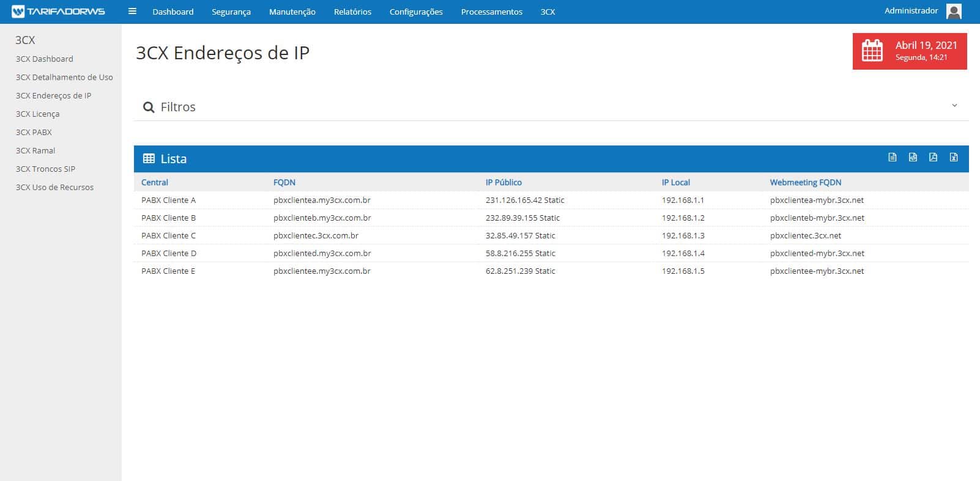Click public IP 232.89.39.155 Static
The width and height of the screenshot is (980, 481).
coord(522,218)
